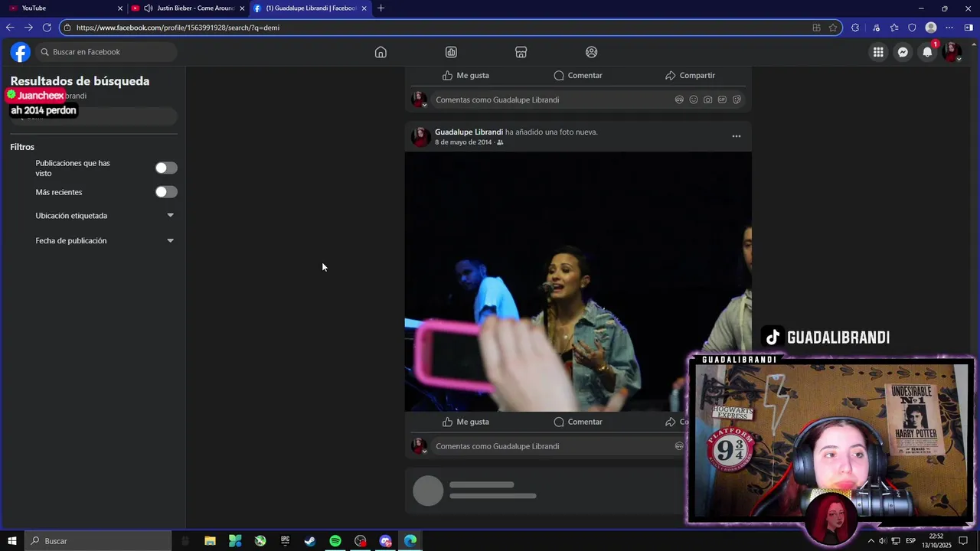980x551 pixels.
Task: Open Epic Games Launcher from the taskbar
Action: (x=285, y=541)
